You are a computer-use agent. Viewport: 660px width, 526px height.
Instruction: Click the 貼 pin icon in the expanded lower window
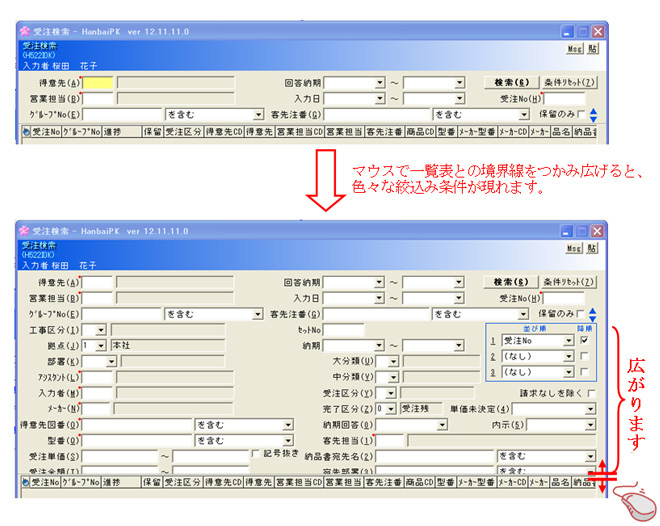[593, 247]
